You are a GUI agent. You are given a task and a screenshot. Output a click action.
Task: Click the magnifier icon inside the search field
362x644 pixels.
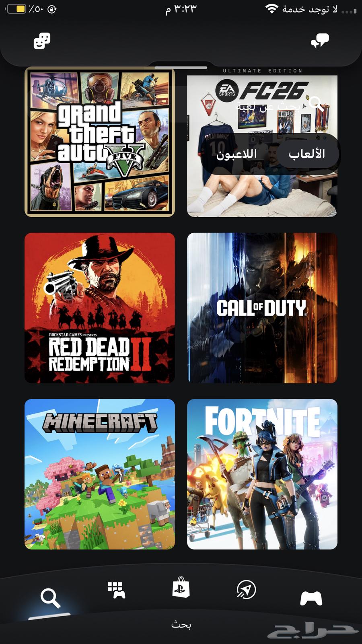[317, 103]
